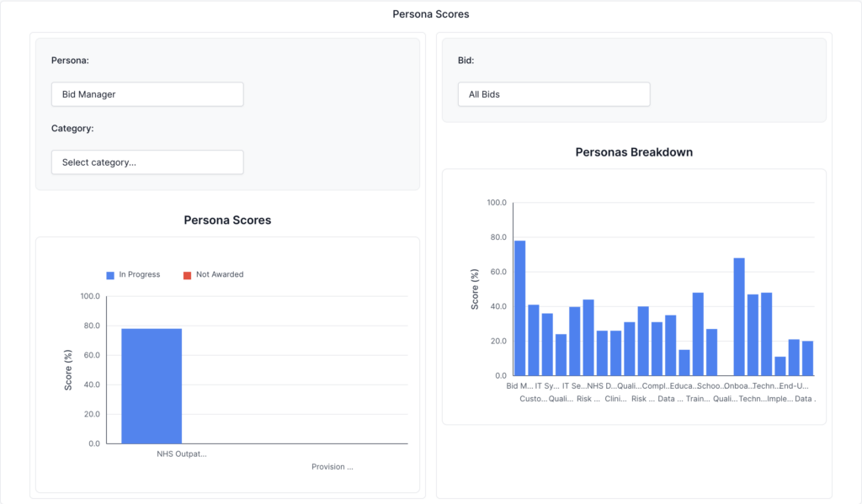Open the Persona dropdown showing Bid Manager
The image size is (862, 504).
coord(147,94)
